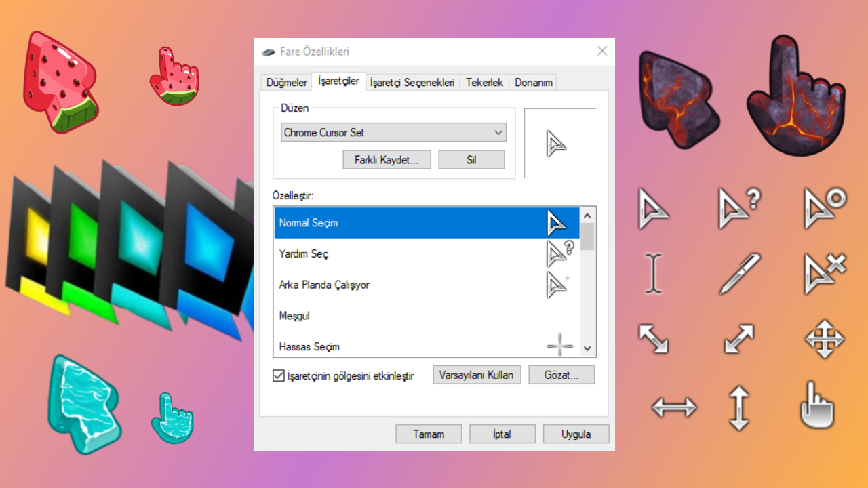Click the Gözat browse button
The image size is (868, 488).
561,375
